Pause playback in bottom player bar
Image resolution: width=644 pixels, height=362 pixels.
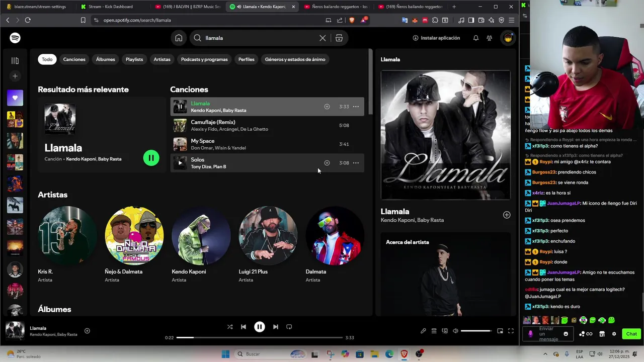click(260, 327)
